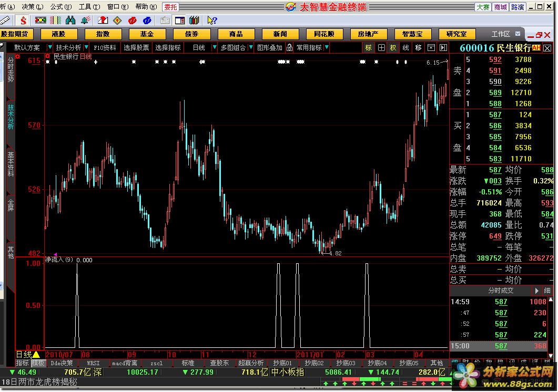Select the 查股东 indicator tab
This screenshot has height=392, width=558.
(219, 363)
